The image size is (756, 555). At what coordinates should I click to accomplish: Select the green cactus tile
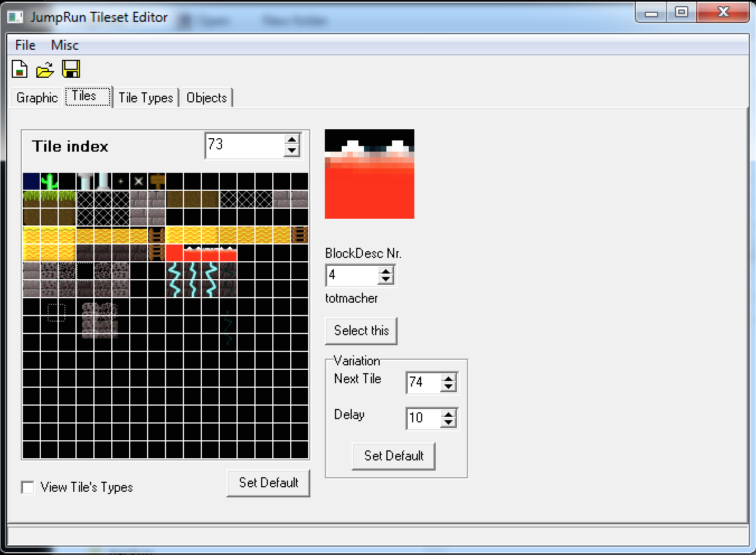[x=50, y=181]
